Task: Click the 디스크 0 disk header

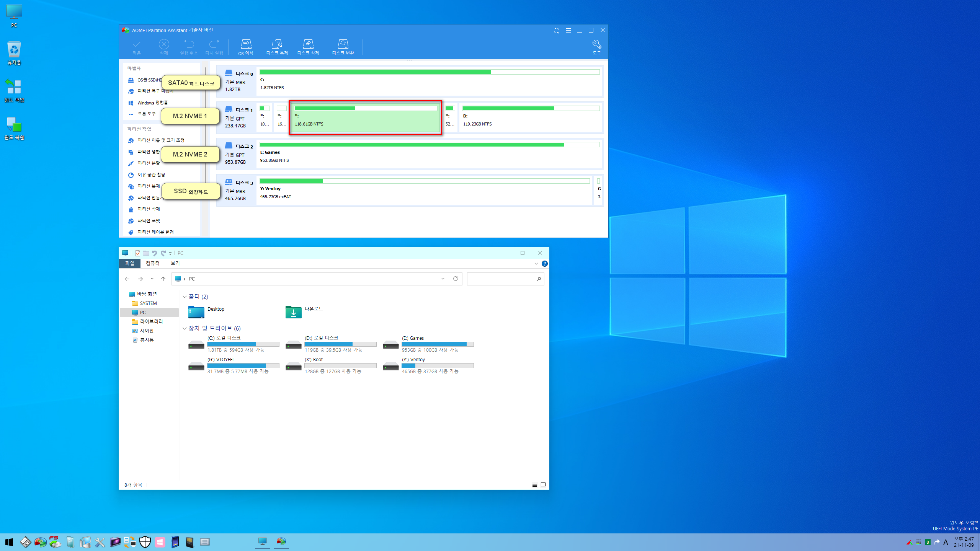Action: tap(236, 81)
